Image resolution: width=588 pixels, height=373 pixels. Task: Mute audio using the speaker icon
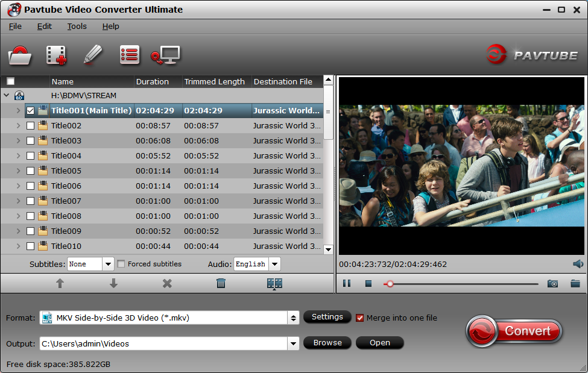tap(578, 264)
